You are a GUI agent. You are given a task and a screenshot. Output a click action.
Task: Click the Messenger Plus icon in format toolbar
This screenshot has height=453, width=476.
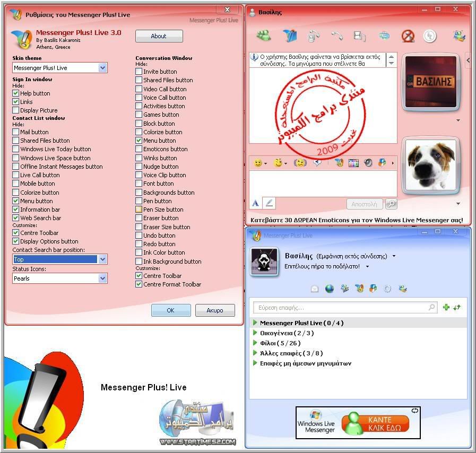pyautogui.click(x=339, y=163)
